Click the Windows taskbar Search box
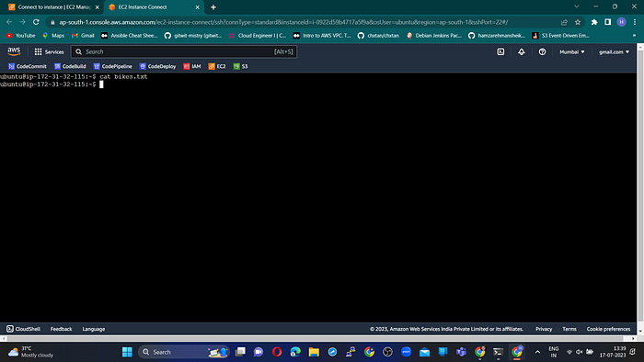This screenshot has width=644, height=362. point(184,352)
